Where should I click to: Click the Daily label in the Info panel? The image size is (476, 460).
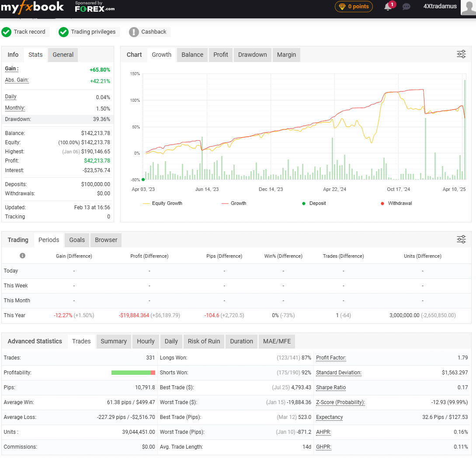(x=10, y=97)
